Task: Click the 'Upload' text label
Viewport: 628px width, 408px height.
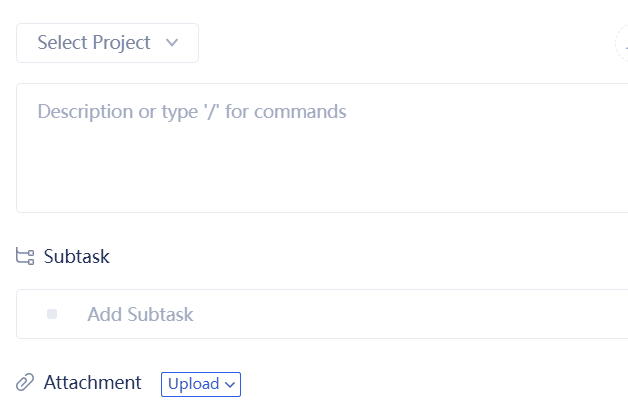Action: tap(193, 384)
